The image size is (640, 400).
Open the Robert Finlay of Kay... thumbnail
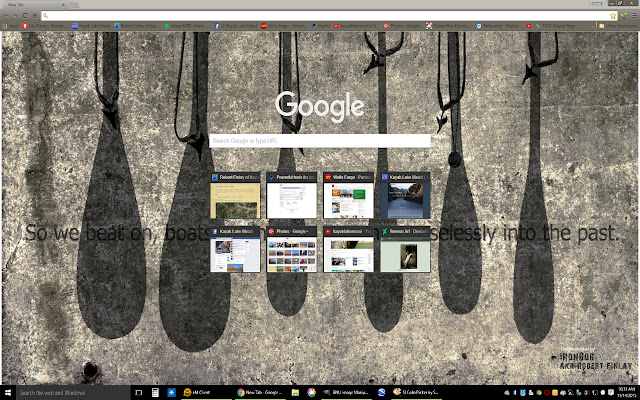click(x=235, y=196)
